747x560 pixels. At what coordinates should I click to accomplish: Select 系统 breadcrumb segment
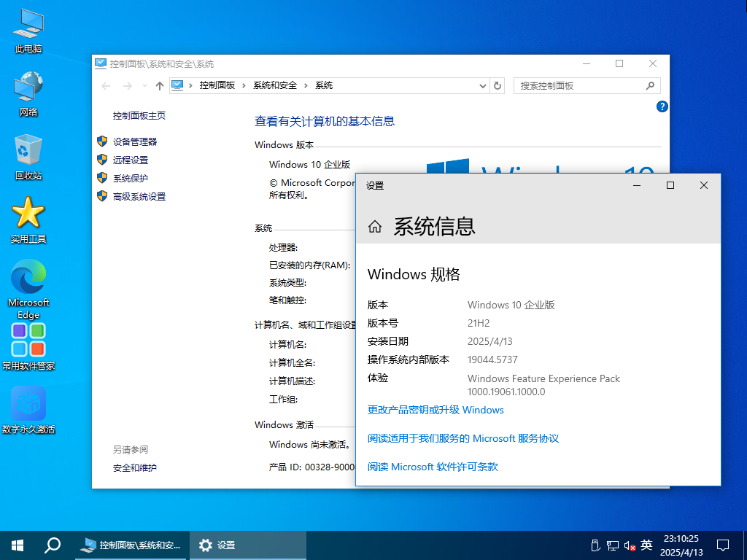[324, 85]
